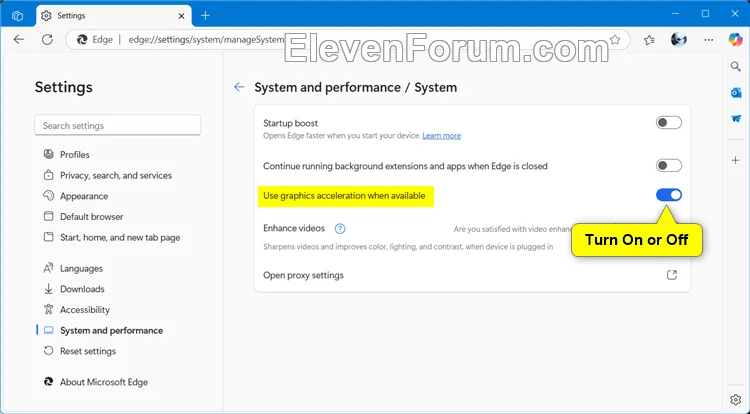Go to Downloads settings

point(74,289)
